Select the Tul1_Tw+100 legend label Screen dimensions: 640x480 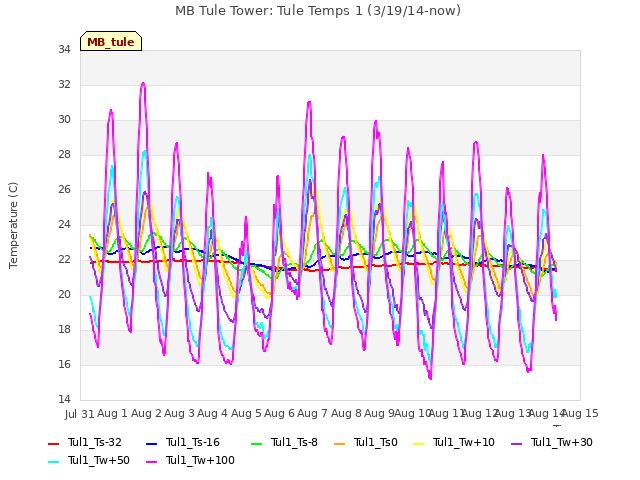200,460
